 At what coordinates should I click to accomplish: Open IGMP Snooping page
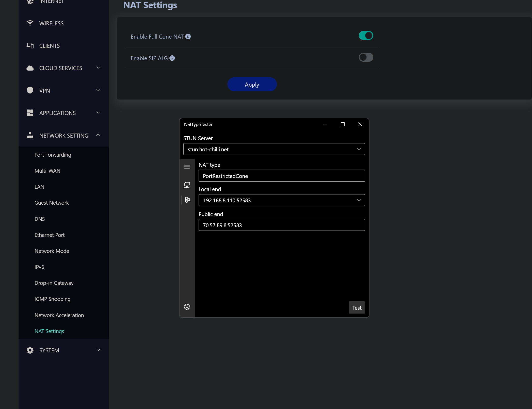[53, 299]
